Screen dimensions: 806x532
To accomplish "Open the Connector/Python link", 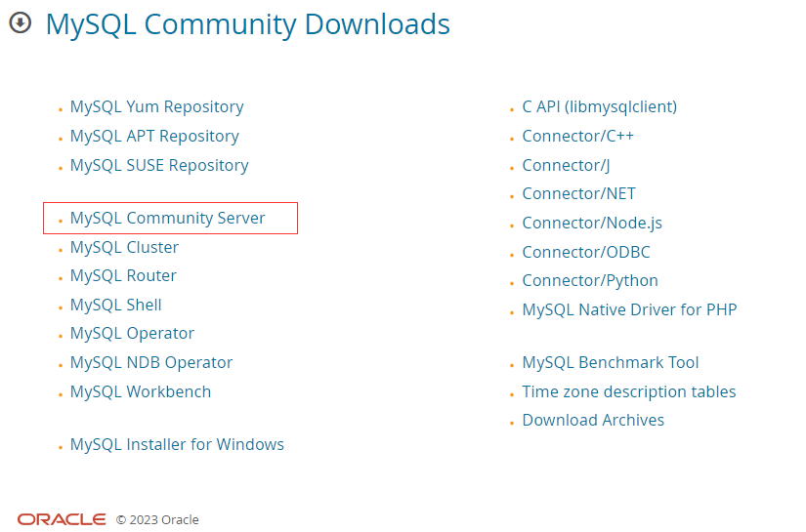I will click(x=590, y=281).
